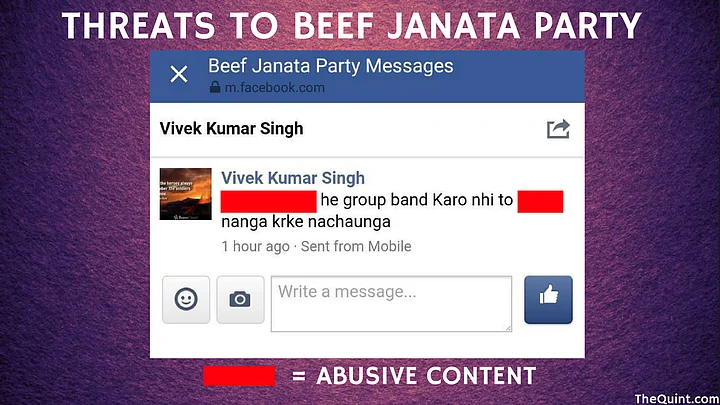Click the red Abusive Content legend swatch
The height and width of the screenshot is (405, 720).
coord(239,376)
